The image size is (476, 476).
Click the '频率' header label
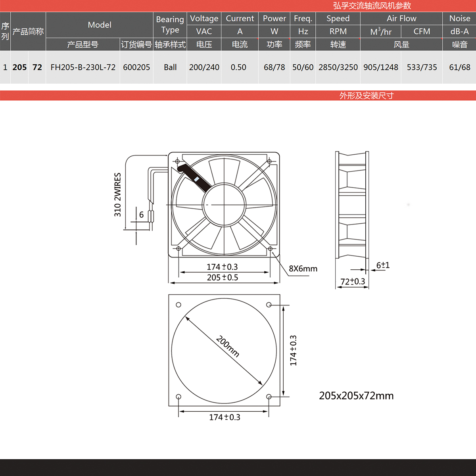[x=303, y=44]
